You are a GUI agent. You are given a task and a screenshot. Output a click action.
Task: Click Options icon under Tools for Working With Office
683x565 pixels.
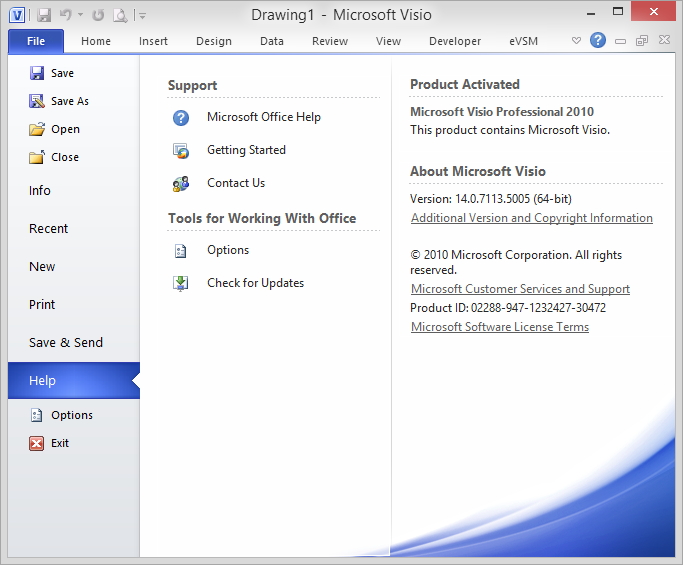(x=180, y=251)
